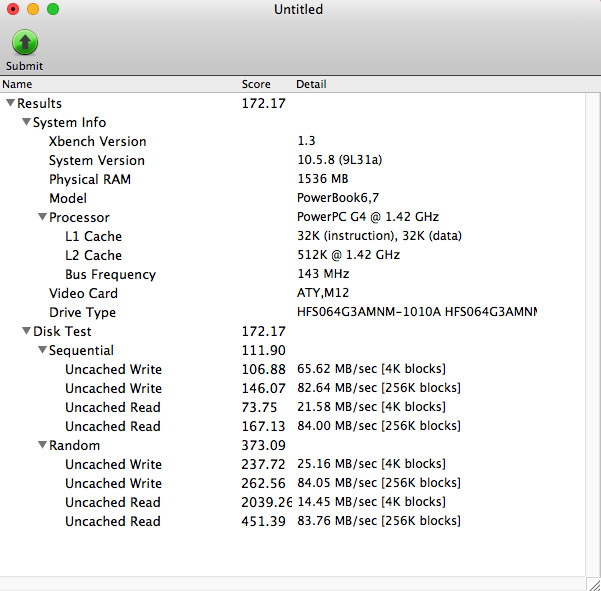
Task: Click the PowerPC G4 @ 1.42 GHz value
Action: click(368, 217)
